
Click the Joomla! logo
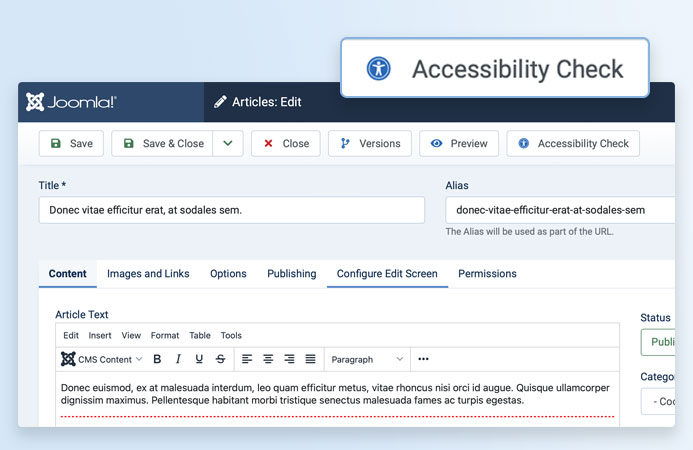tap(71, 102)
